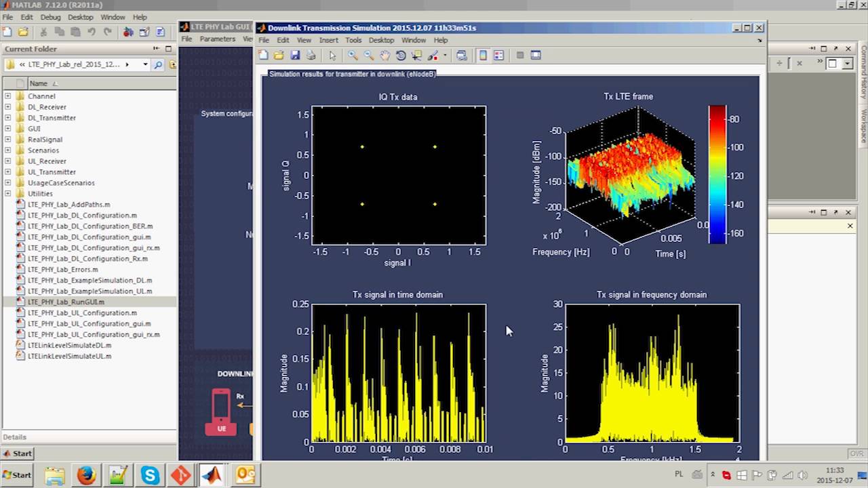
Task: Expand the DL_Transmitter folder
Action: tap(8, 118)
